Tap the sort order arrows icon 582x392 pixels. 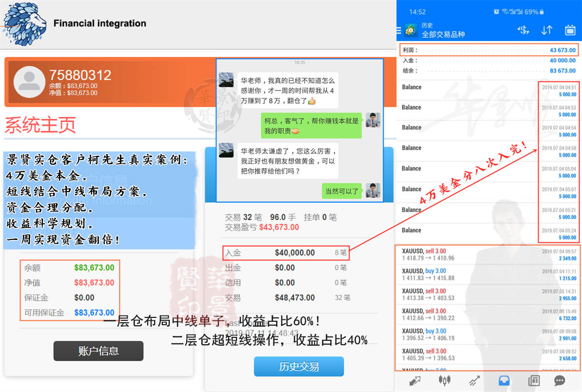pyautogui.click(x=547, y=30)
